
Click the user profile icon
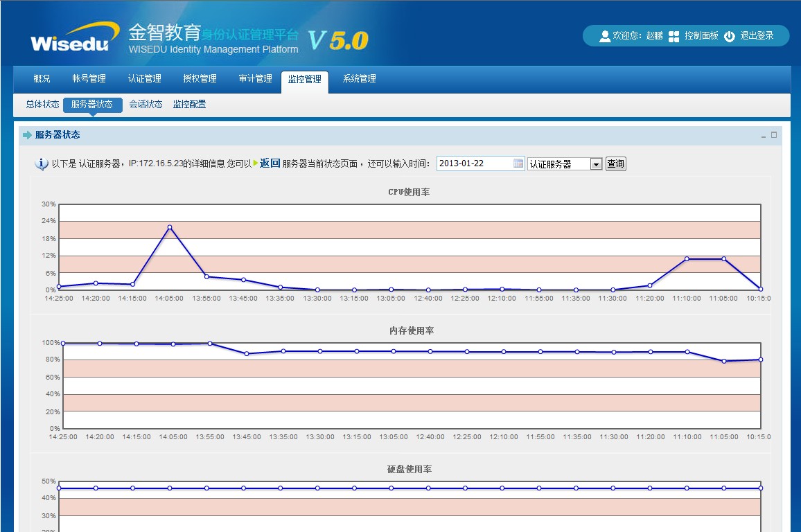[605, 36]
